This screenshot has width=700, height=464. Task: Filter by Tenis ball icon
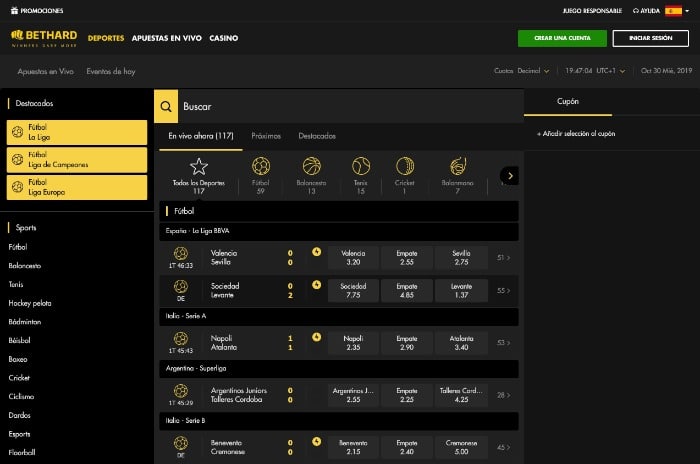tap(361, 166)
